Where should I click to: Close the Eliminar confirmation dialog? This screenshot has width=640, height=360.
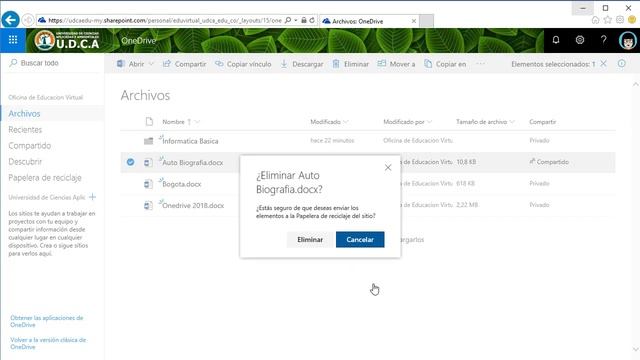click(x=388, y=167)
